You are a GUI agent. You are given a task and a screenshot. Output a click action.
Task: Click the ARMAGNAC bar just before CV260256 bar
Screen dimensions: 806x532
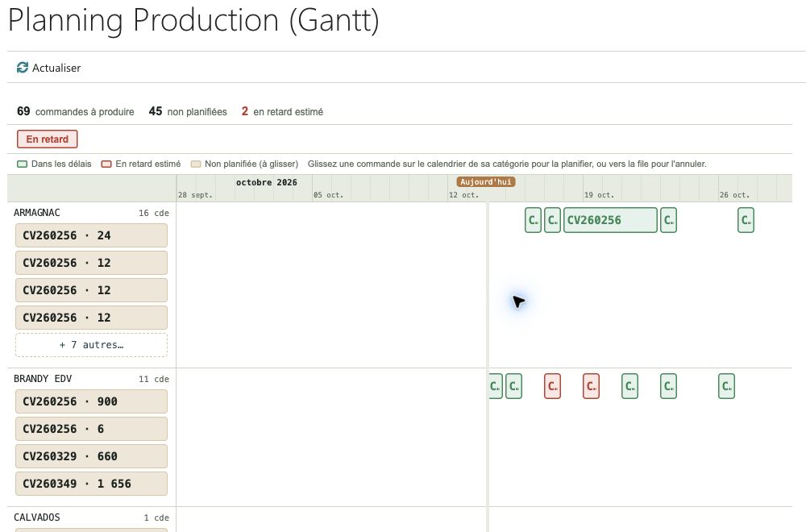click(x=553, y=220)
